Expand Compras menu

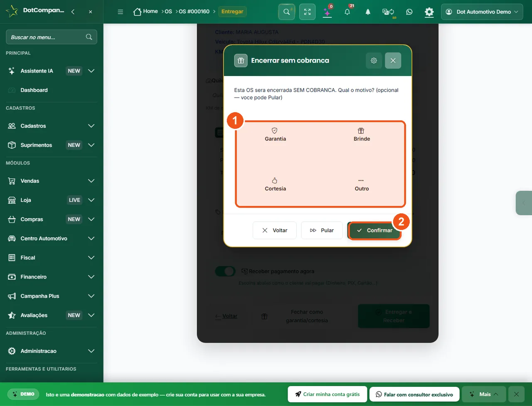click(52, 219)
